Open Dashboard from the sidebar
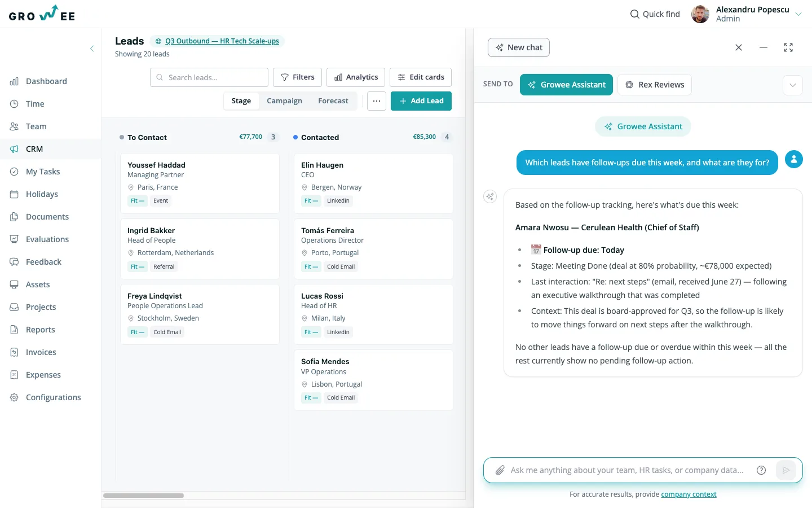 click(46, 81)
